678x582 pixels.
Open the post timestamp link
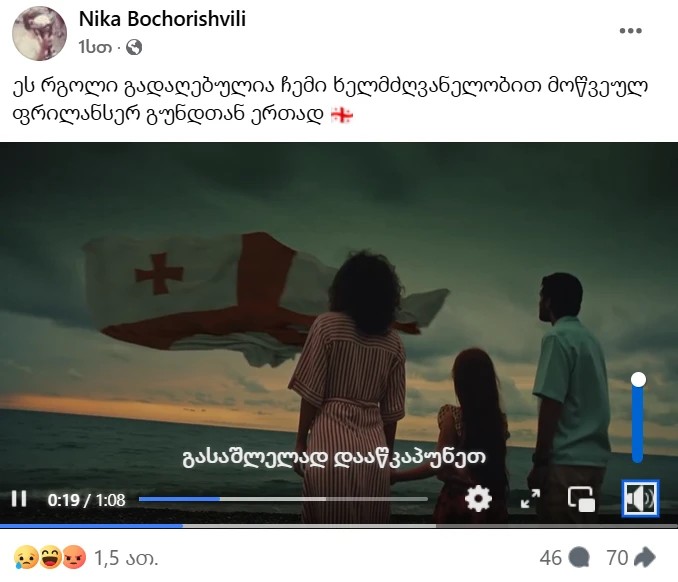[x=95, y=47]
